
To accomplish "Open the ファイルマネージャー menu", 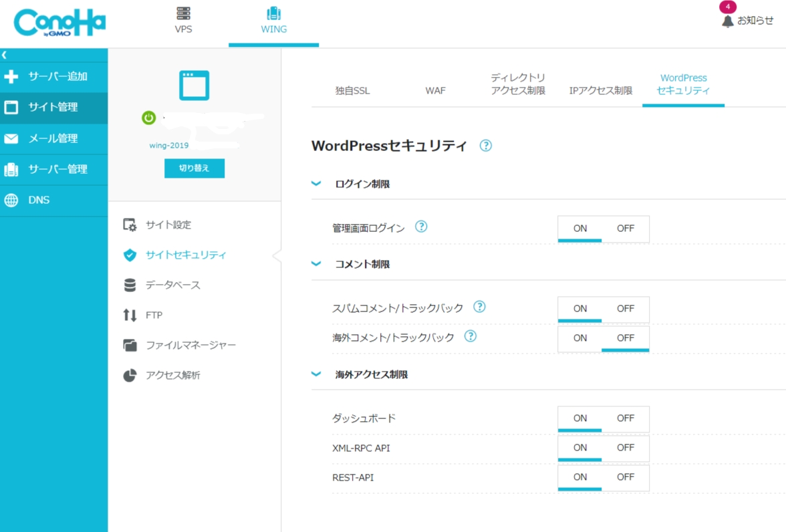I will point(190,345).
